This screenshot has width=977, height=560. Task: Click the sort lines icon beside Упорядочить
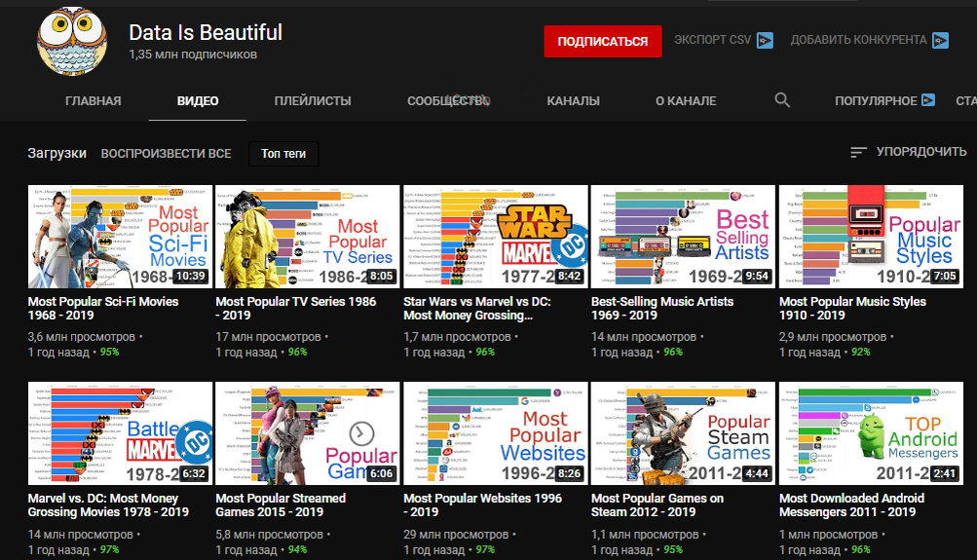point(858,152)
